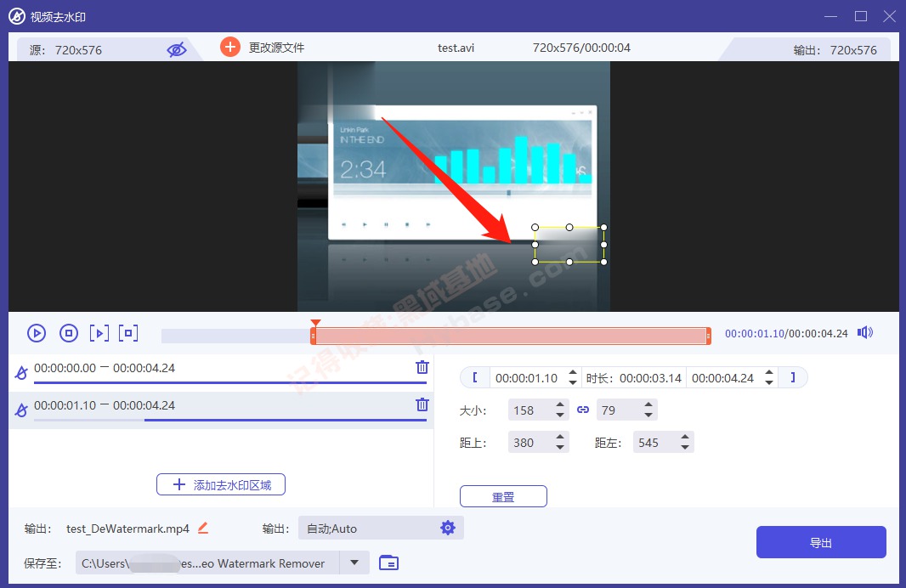Rename output file with red pencil icon
The width and height of the screenshot is (906, 588).
[x=203, y=528]
